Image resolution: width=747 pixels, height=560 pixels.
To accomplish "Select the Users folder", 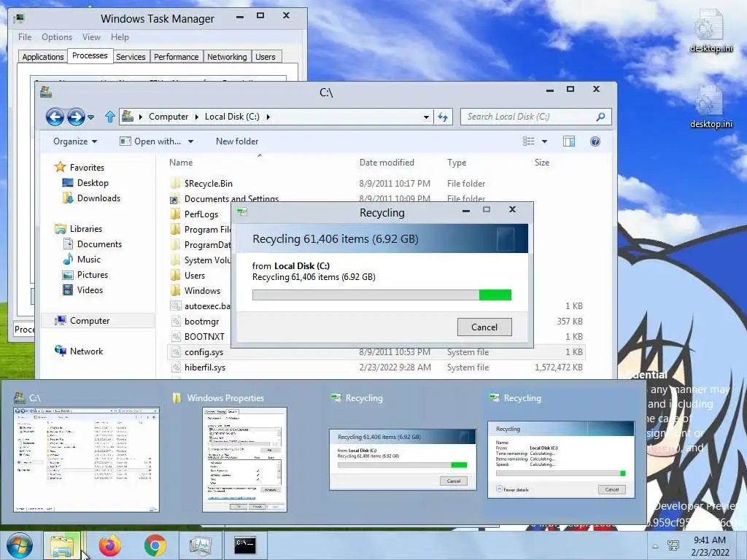I will pos(188,275).
